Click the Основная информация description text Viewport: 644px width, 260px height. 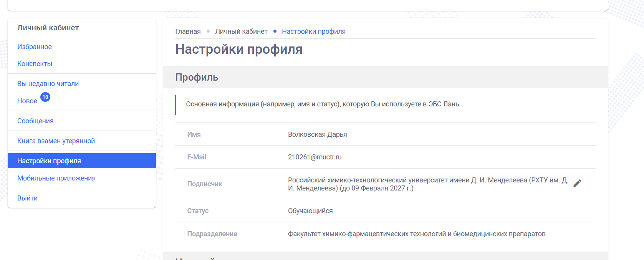click(x=323, y=104)
